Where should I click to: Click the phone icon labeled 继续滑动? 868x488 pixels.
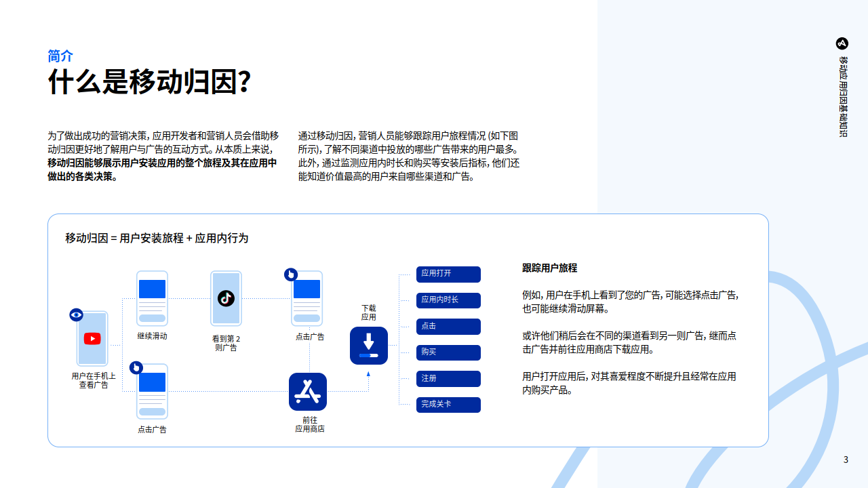152,298
